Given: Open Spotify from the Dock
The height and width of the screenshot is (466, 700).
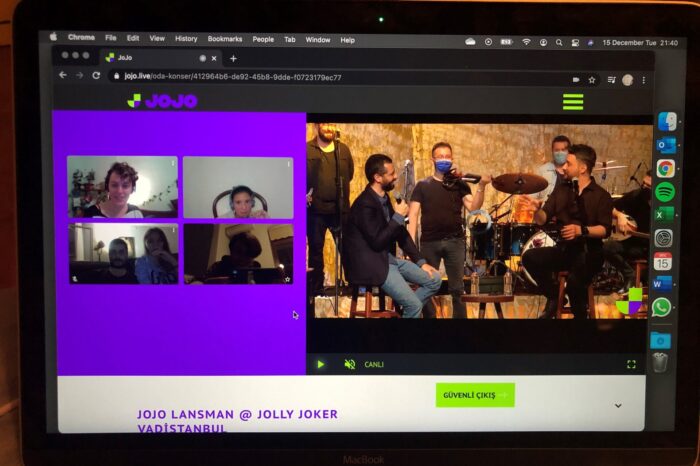Looking at the screenshot, I should point(665,192).
